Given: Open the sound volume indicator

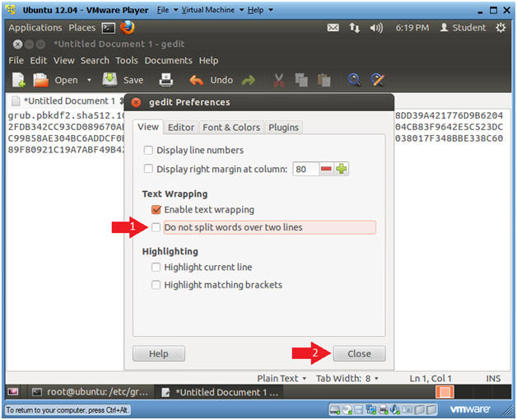Looking at the screenshot, I should [x=376, y=28].
